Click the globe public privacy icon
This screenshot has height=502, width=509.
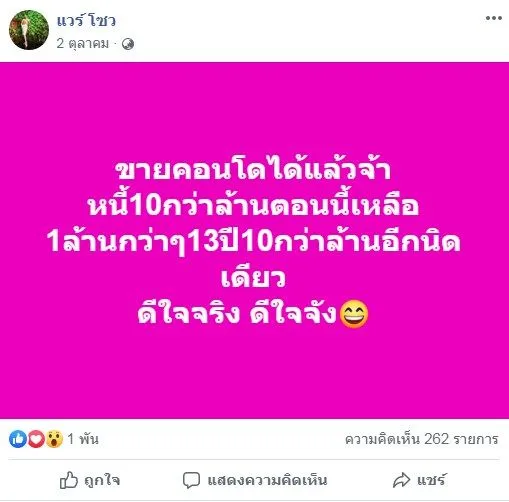(128, 44)
